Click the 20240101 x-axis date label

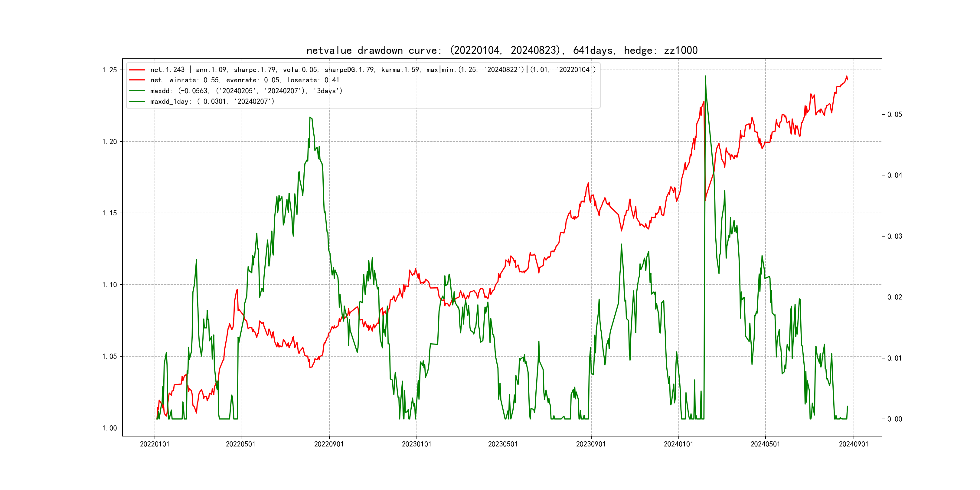[678, 444]
